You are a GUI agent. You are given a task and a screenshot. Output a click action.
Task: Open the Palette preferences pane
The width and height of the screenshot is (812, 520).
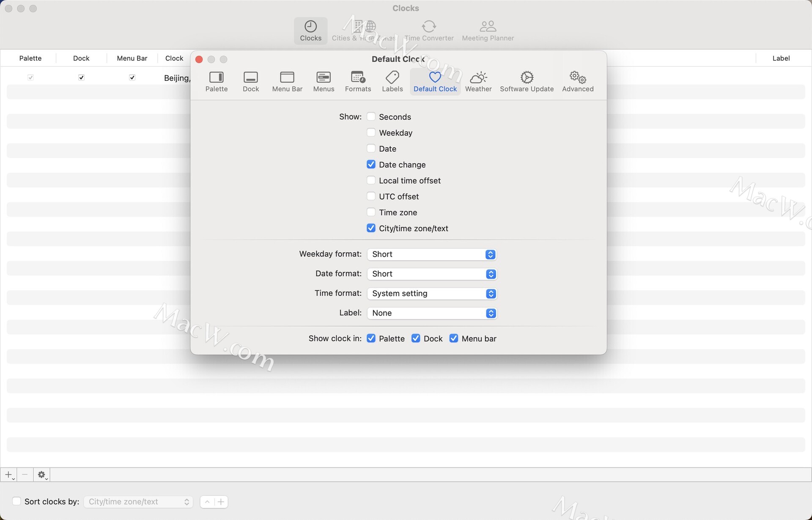pos(216,82)
